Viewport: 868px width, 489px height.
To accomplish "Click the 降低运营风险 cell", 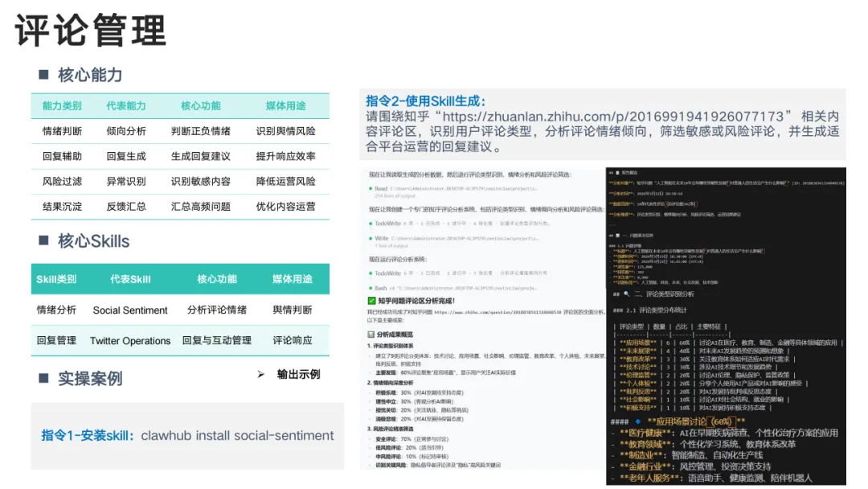I will pos(285,181).
